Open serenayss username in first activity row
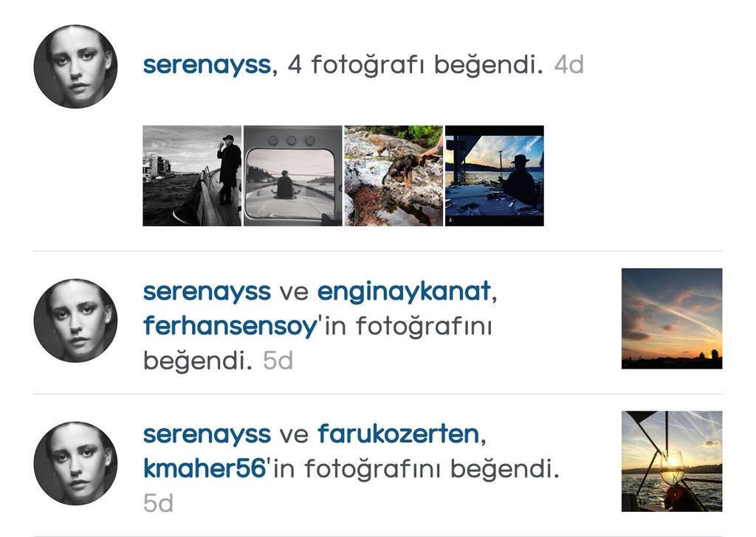The height and width of the screenshot is (537, 756). pos(207,65)
